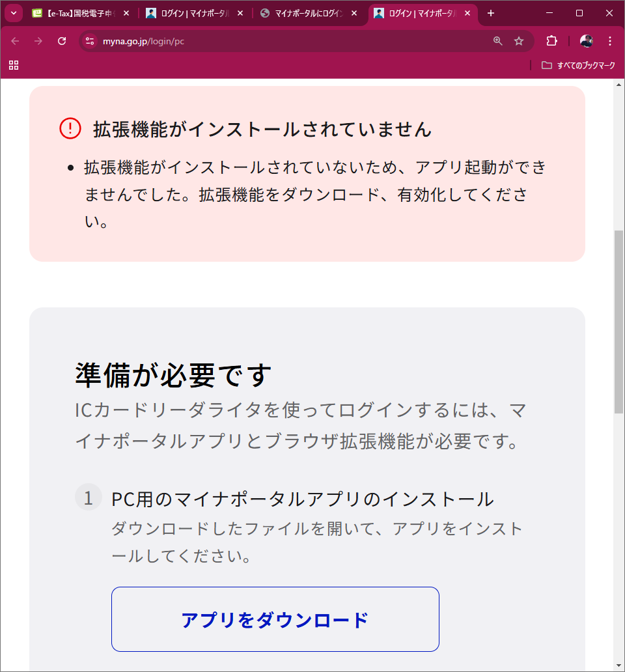This screenshot has width=625, height=672.
Task: Open the apps grid in bookmarks bar
Action: coord(14,65)
